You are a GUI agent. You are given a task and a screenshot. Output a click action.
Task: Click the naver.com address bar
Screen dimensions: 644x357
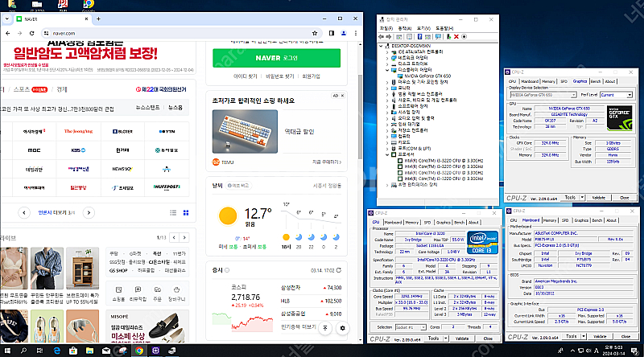(180, 33)
